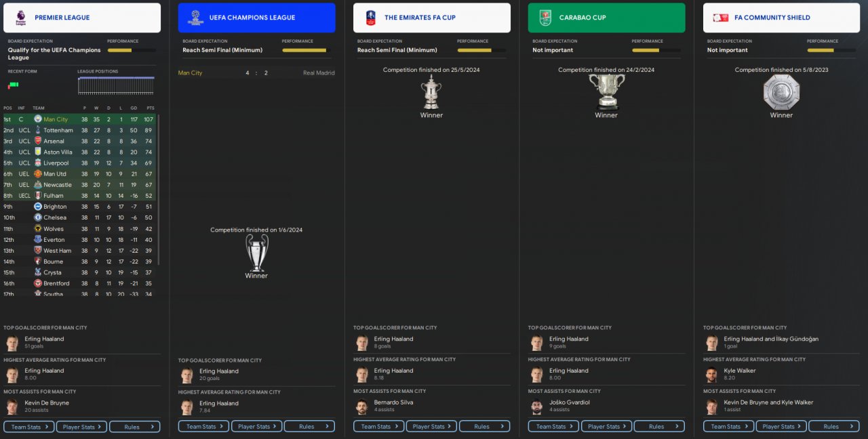Image resolution: width=868 pixels, height=439 pixels.
Task: Click Kyle Walker's player portrait
Action: [x=711, y=375]
